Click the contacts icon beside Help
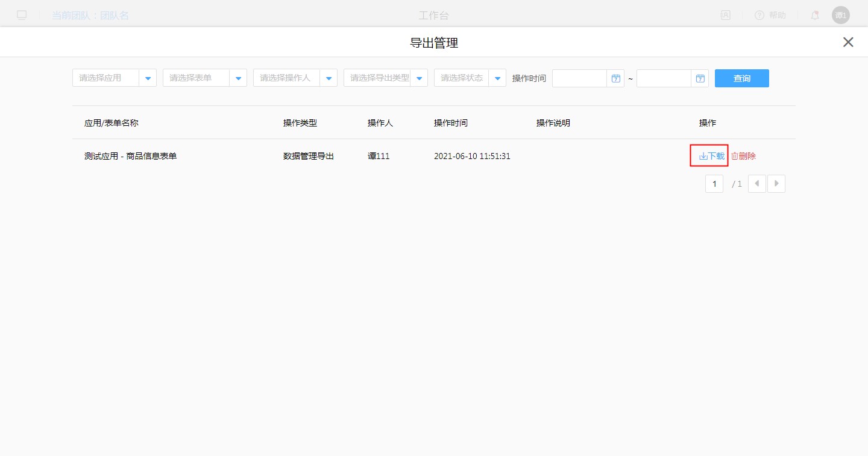868x456 pixels. (x=726, y=16)
